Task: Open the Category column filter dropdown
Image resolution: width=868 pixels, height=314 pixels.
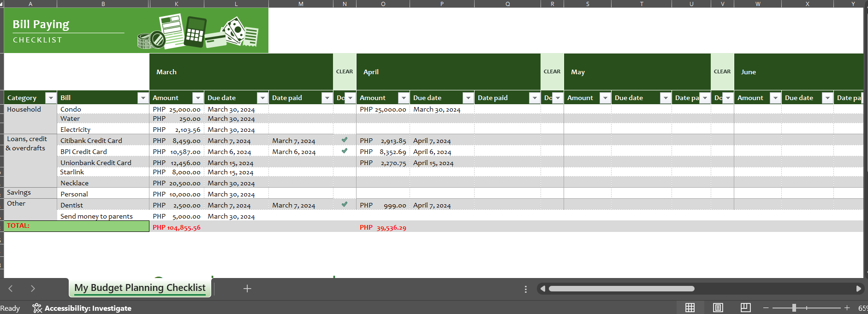Action: (51, 98)
